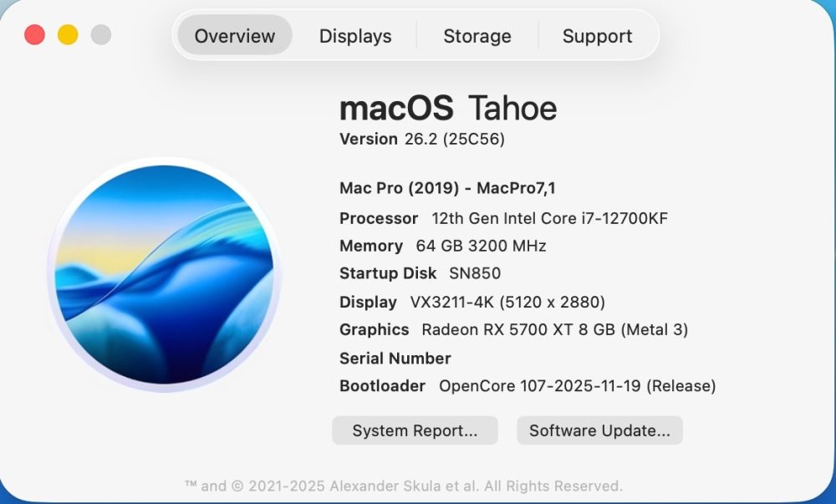Click the Display VX3211-4K line

click(x=472, y=302)
